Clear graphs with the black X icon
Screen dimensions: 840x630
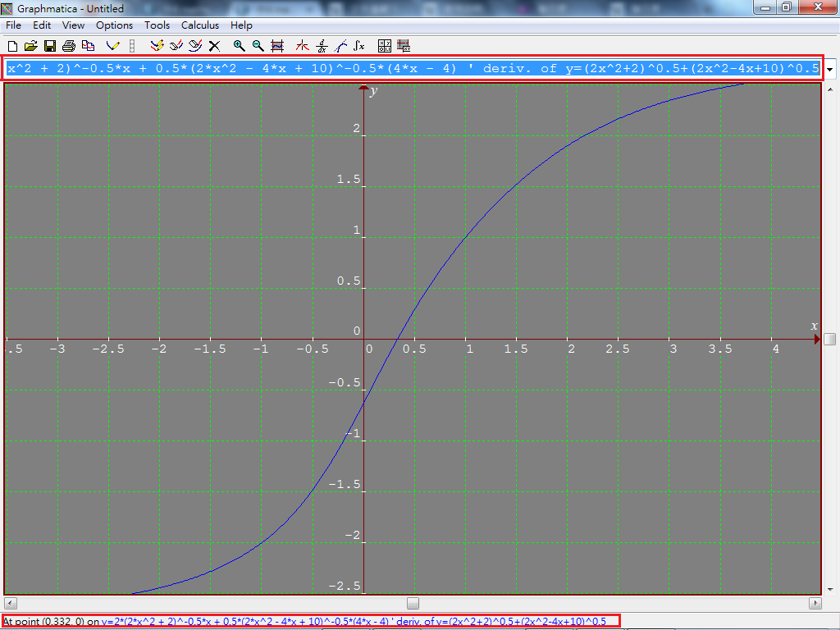(x=214, y=46)
